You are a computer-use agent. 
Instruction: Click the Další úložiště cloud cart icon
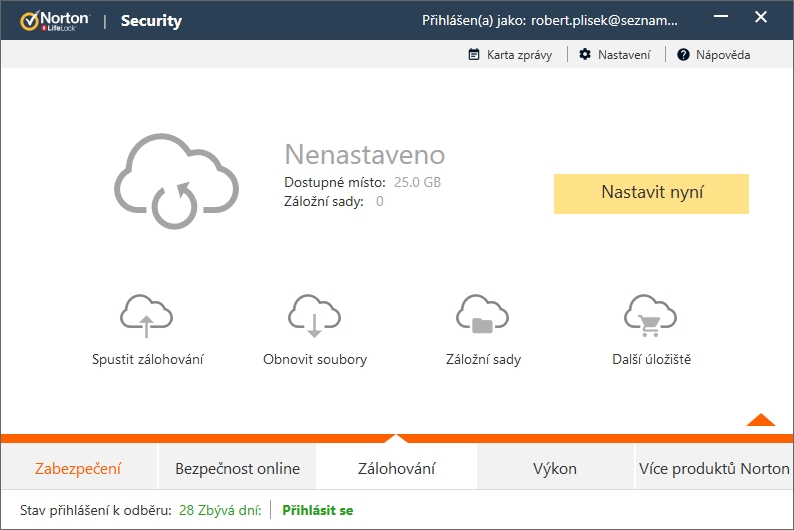tap(651, 316)
